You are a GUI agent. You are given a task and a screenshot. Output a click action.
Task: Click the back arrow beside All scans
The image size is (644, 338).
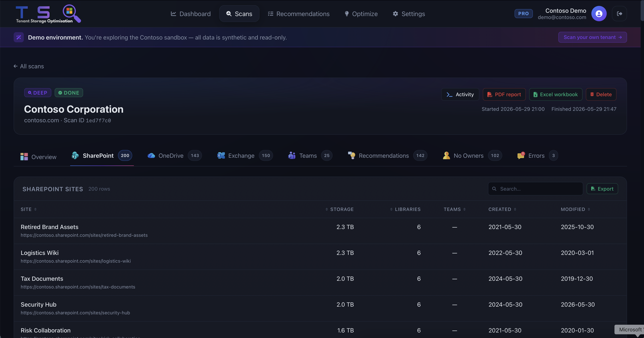click(16, 66)
